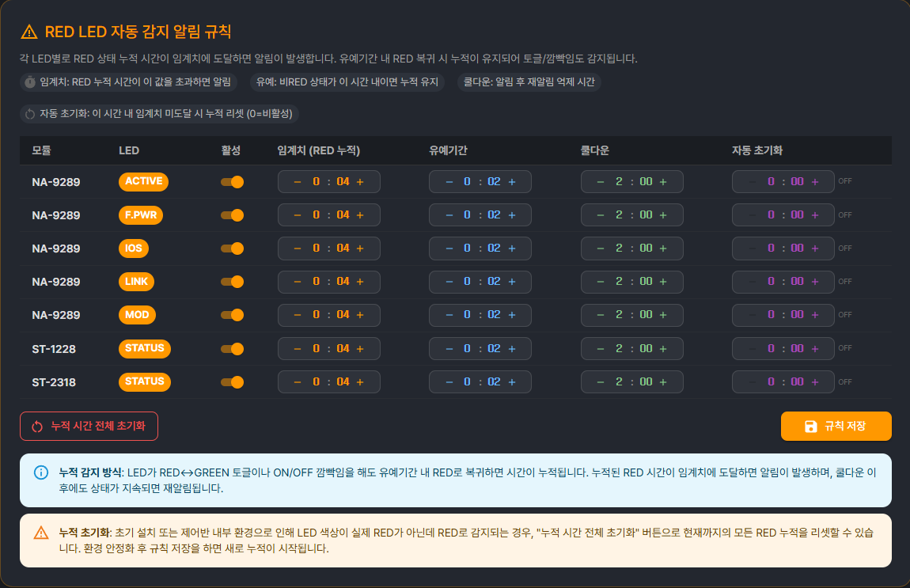This screenshot has width=910, height=588.
Task: Select the ACTIVE LED badge
Action: coord(143,181)
